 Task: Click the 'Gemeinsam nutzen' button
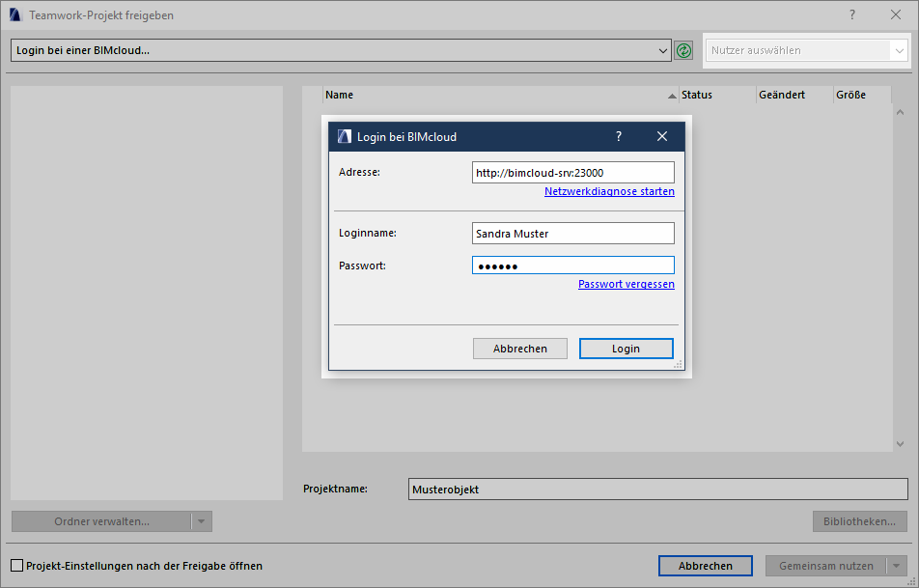(x=825, y=566)
